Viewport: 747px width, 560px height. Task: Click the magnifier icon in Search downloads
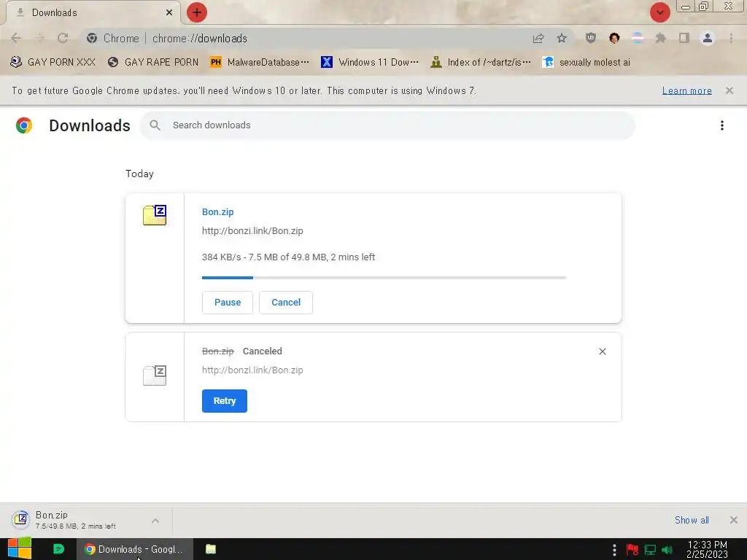pos(155,125)
